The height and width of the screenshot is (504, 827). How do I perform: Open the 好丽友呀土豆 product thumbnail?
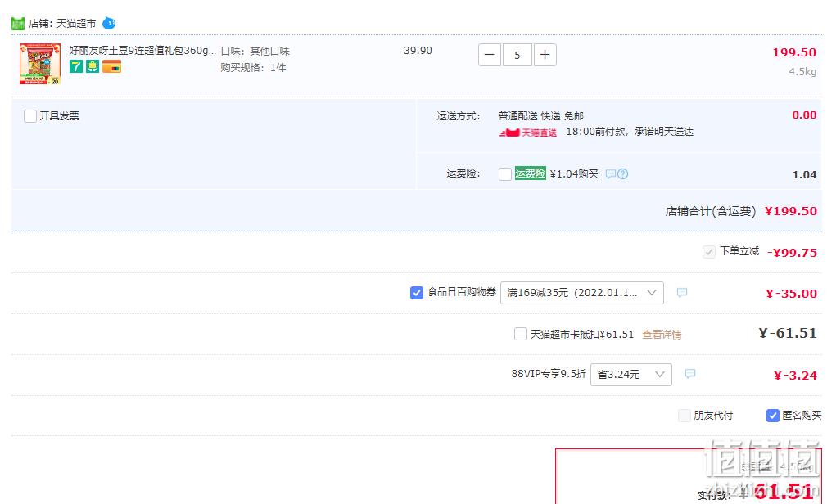point(40,64)
